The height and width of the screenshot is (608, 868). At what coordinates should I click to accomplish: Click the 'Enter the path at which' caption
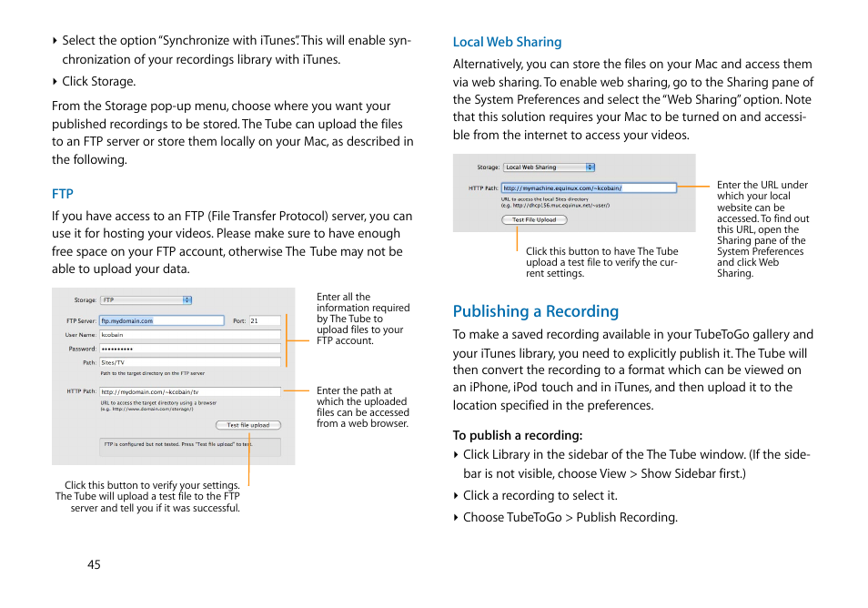pyautogui.click(x=363, y=407)
